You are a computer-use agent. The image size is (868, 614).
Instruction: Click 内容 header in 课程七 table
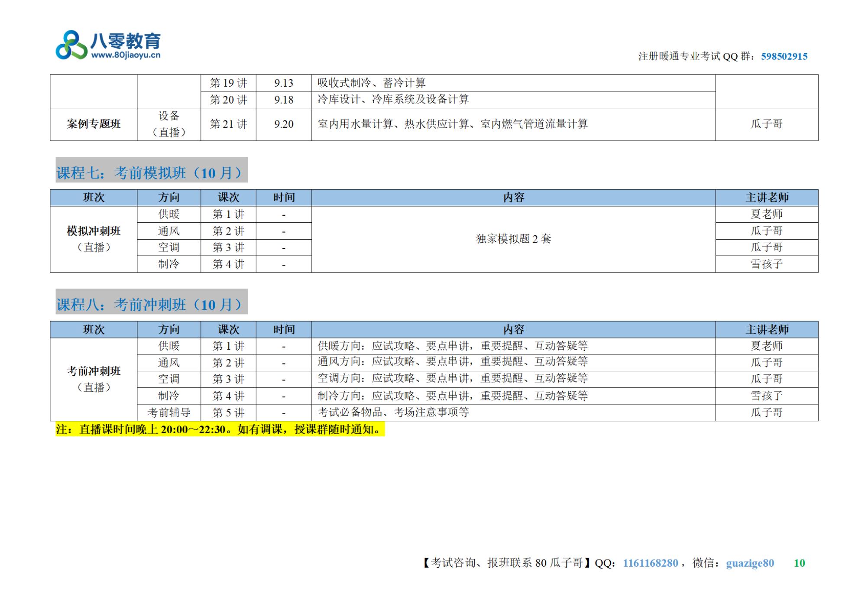pyautogui.click(x=514, y=198)
